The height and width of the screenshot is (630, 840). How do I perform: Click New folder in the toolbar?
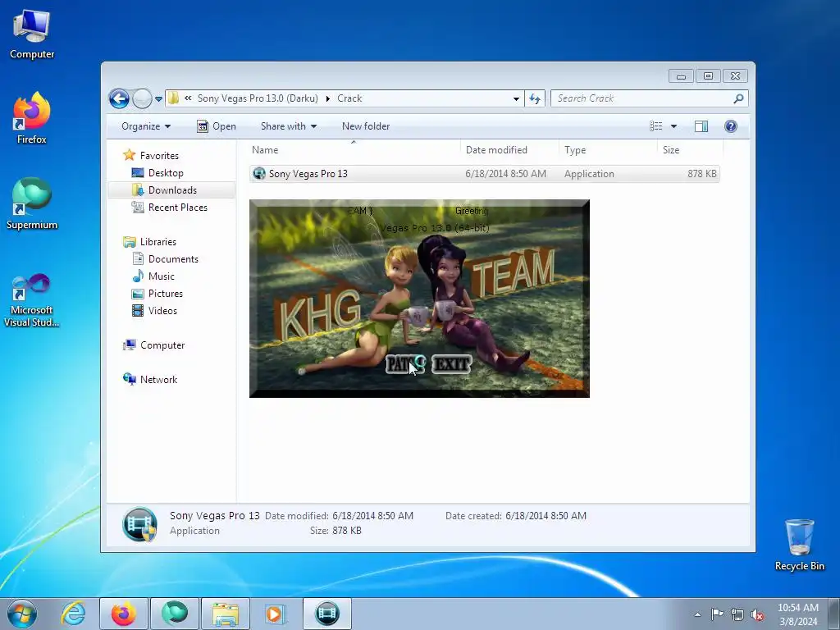366,126
